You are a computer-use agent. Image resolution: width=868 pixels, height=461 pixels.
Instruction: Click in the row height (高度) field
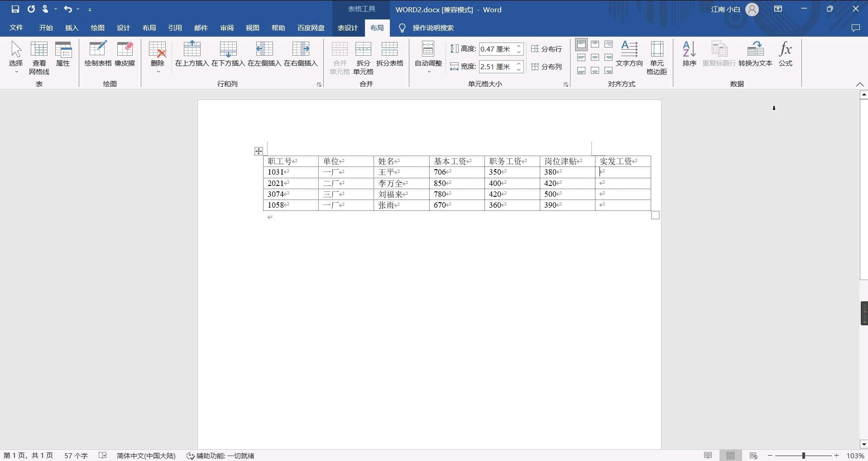tap(496, 49)
